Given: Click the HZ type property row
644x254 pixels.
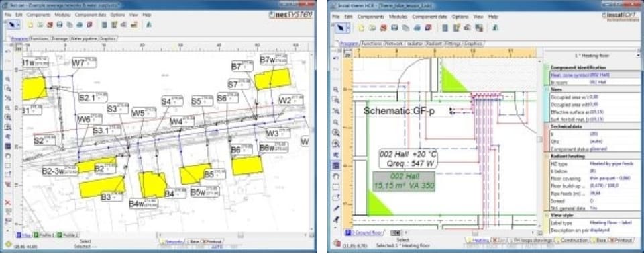Looking at the screenshot, I should click(x=595, y=164).
